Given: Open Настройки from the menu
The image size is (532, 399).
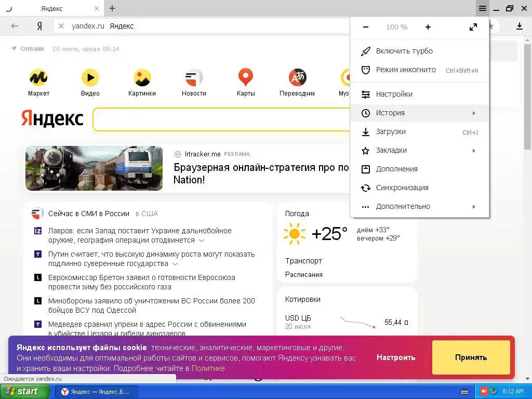Looking at the screenshot, I should (x=420, y=95).
